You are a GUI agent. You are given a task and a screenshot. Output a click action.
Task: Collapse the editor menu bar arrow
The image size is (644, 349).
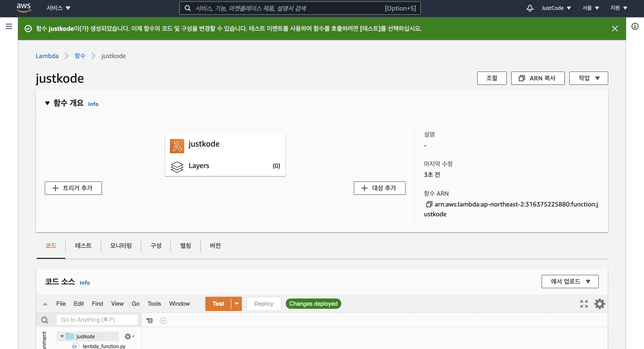point(45,304)
